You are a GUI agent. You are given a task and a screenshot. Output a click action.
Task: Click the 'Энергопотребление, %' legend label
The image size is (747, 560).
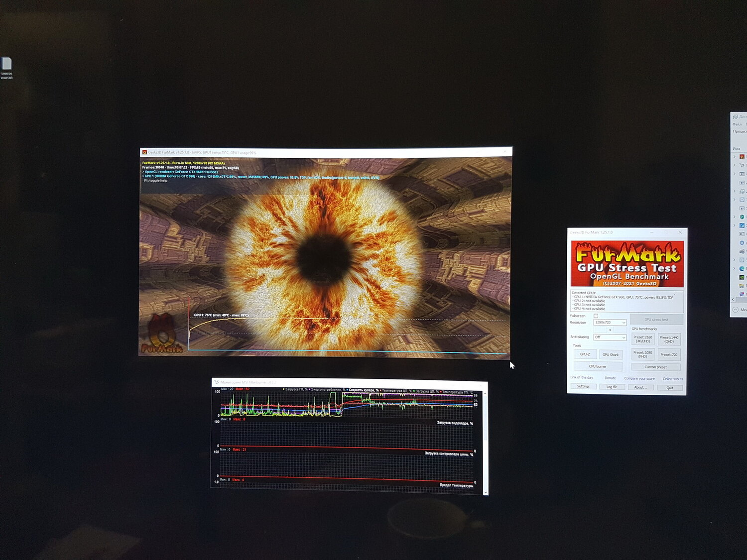click(328, 390)
